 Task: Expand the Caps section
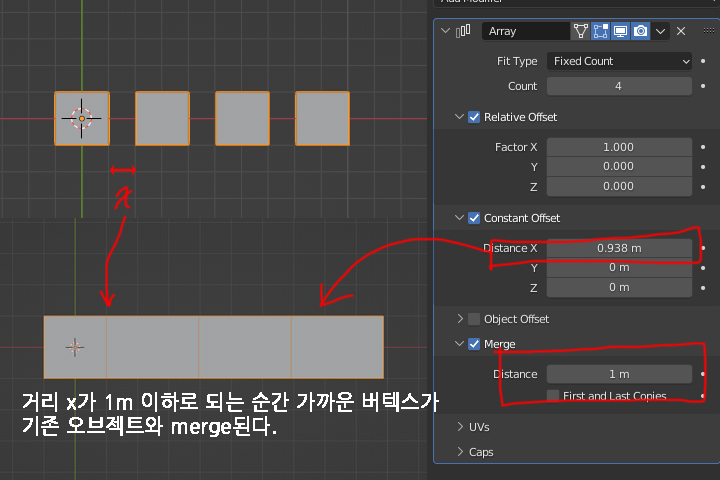click(x=460, y=452)
